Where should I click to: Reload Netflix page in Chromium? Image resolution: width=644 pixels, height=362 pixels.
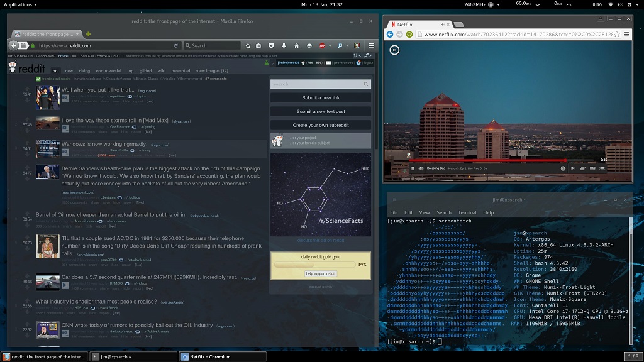[409, 35]
